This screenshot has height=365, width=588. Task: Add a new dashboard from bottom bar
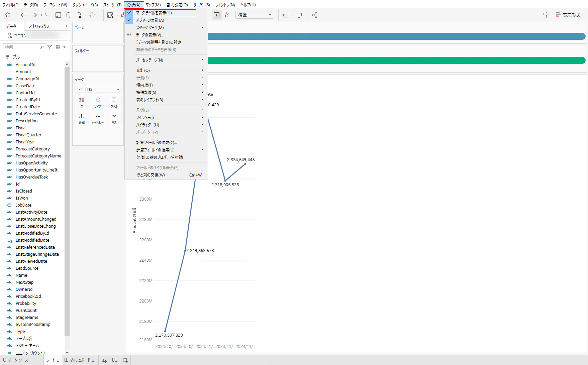point(115,360)
